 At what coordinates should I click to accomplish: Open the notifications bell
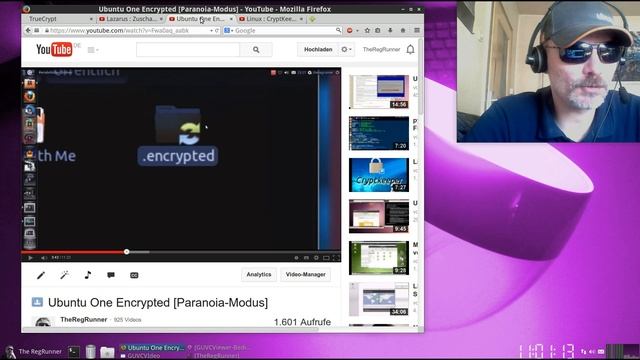coord(410,49)
